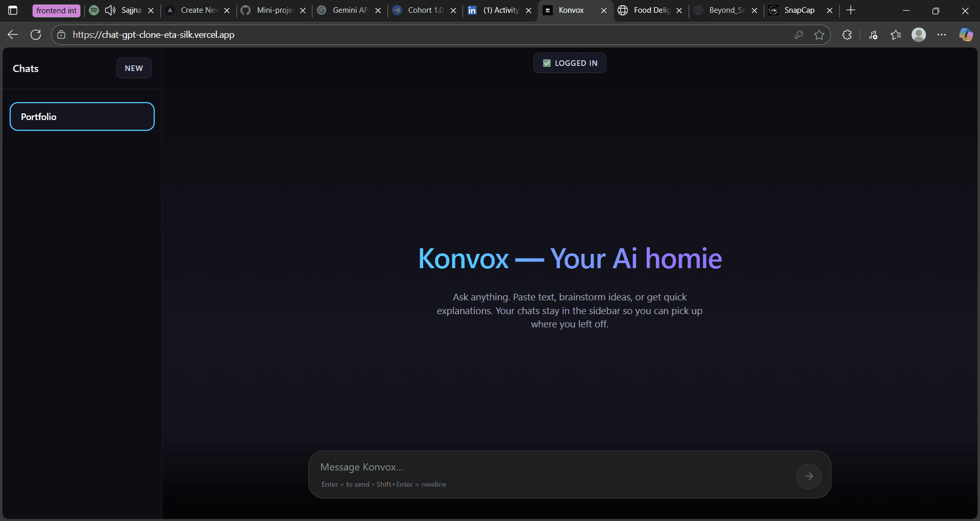
Task: Open the Portfolio chat
Action: (82, 116)
